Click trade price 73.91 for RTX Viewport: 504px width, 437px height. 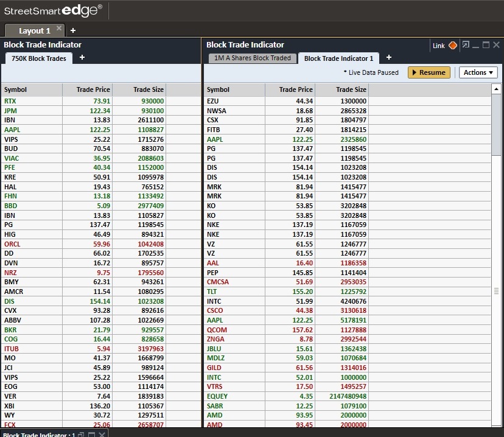102,101
